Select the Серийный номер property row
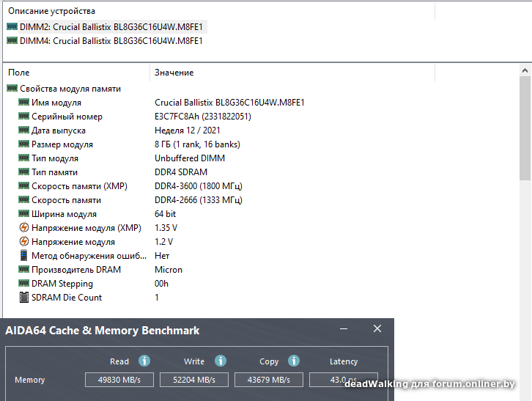The height and width of the screenshot is (401, 532). tap(67, 117)
